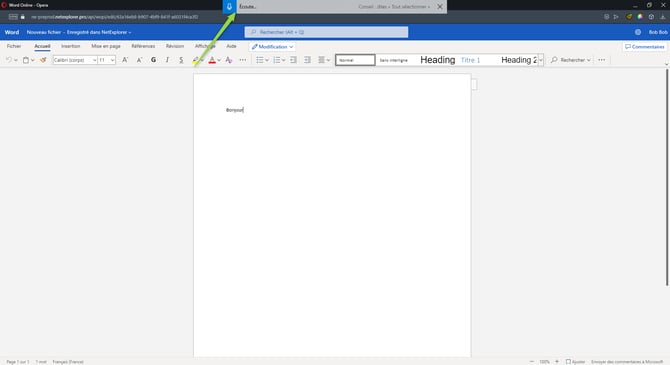Open the Fichier tab
This screenshot has height=365, width=670.
14,46
